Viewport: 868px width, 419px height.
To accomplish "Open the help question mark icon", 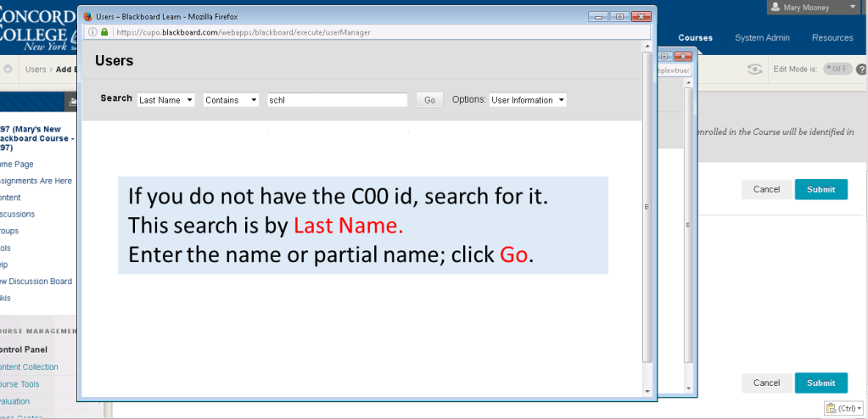I will click(861, 70).
